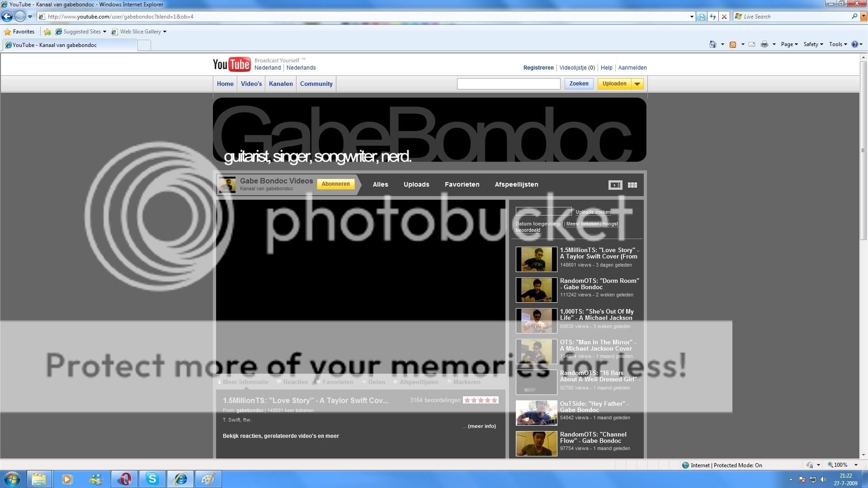Open the recent pages dropdown arrow

(x=30, y=17)
